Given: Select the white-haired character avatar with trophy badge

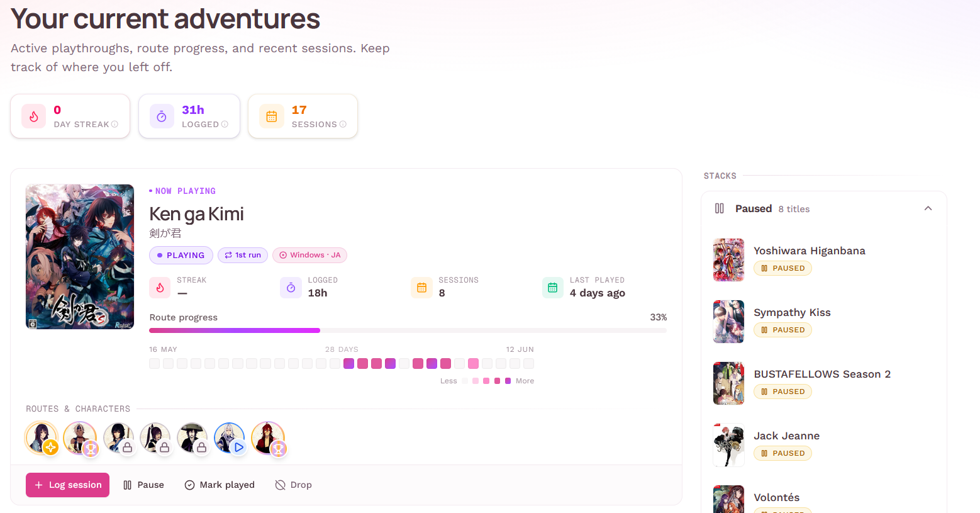Looking at the screenshot, I should [x=80, y=437].
